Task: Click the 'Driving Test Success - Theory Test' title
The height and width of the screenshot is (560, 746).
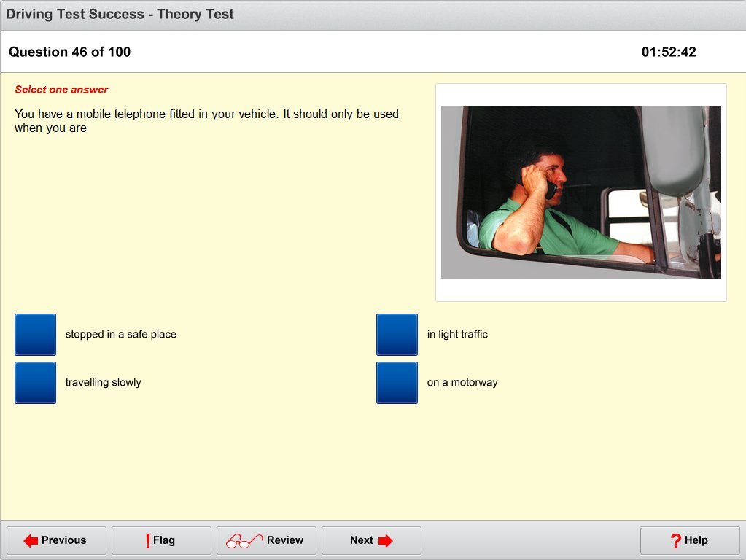Action: click(x=120, y=14)
